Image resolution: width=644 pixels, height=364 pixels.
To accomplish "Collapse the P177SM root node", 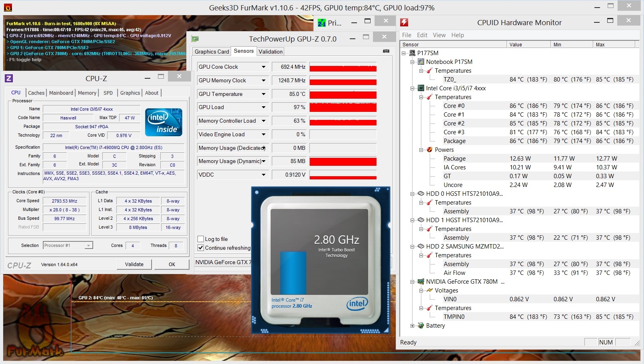I will tap(403, 53).
